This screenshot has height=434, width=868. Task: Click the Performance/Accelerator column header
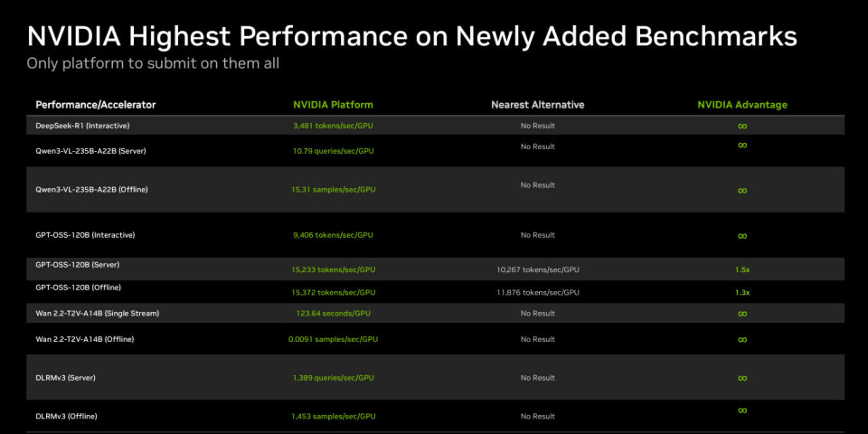pyautogui.click(x=96, y=105)
